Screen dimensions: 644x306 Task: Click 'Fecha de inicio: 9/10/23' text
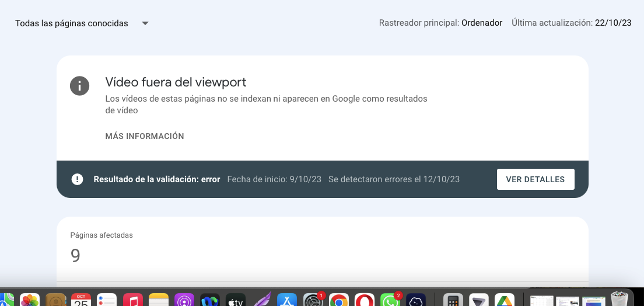274,179
